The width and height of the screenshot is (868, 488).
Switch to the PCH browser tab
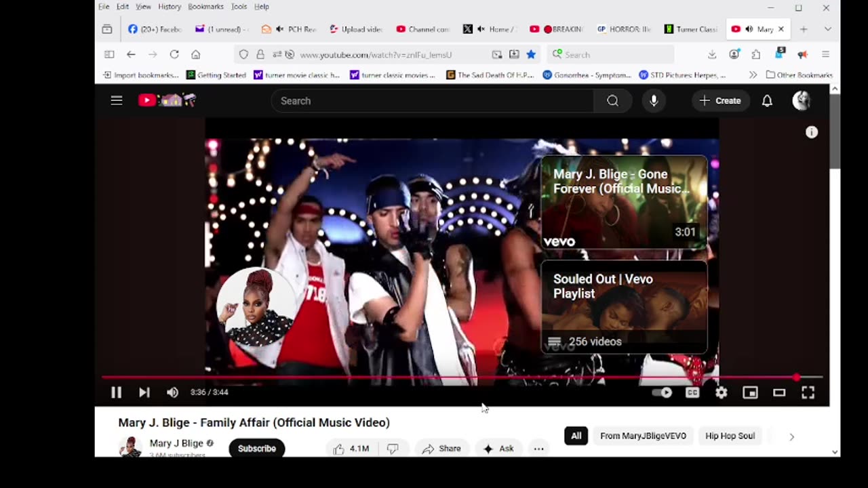coord(289,29)
